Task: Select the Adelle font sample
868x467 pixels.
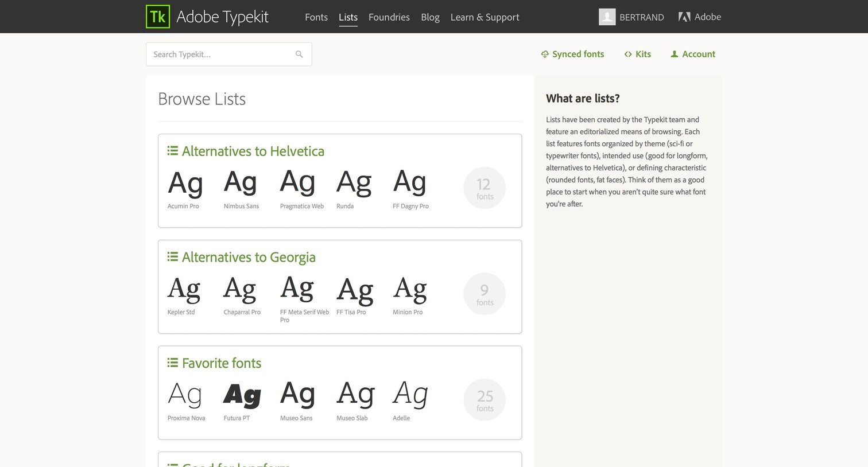Action: click(410, 401)
